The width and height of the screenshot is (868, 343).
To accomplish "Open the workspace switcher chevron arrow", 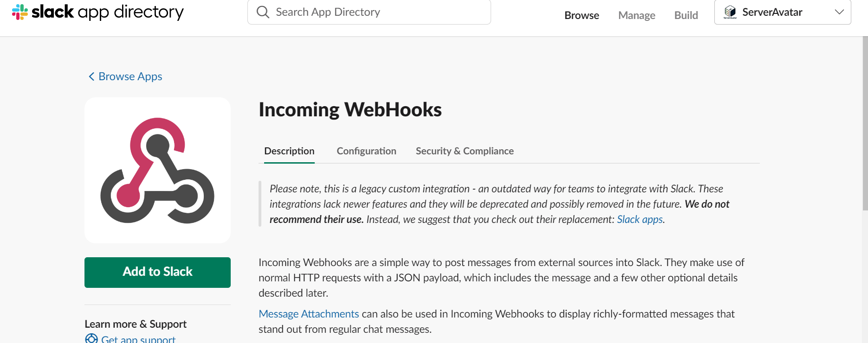I will pos(839,12).
